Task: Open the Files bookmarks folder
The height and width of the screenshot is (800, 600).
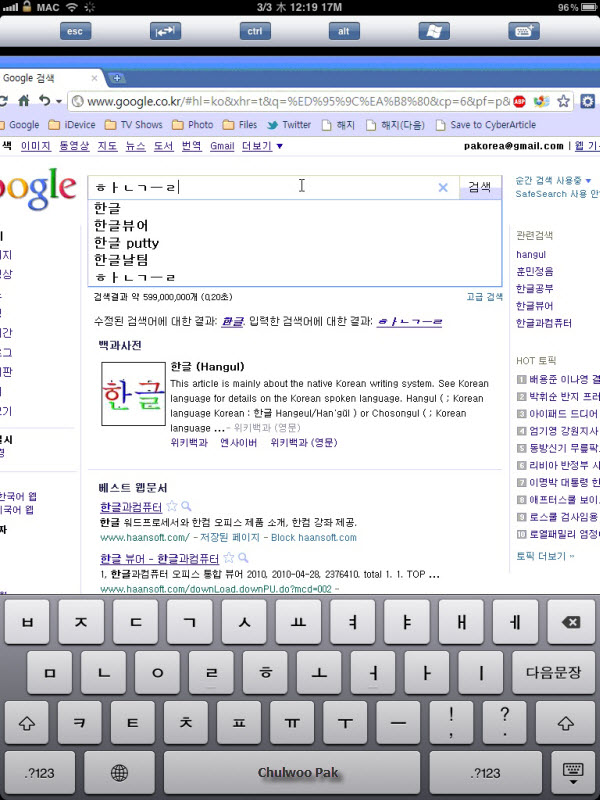Action: coord(240,125)
